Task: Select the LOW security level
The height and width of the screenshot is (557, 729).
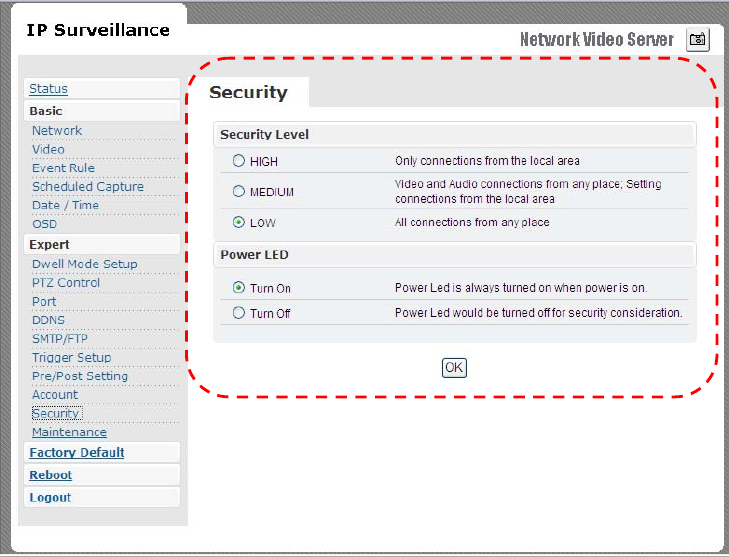Action: tap(239, 222)
